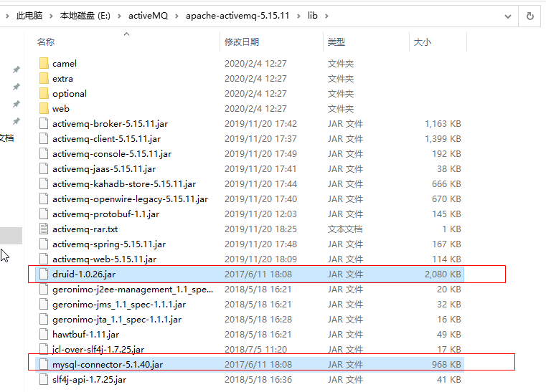Sort files by 大小 column

coord(423,42)
